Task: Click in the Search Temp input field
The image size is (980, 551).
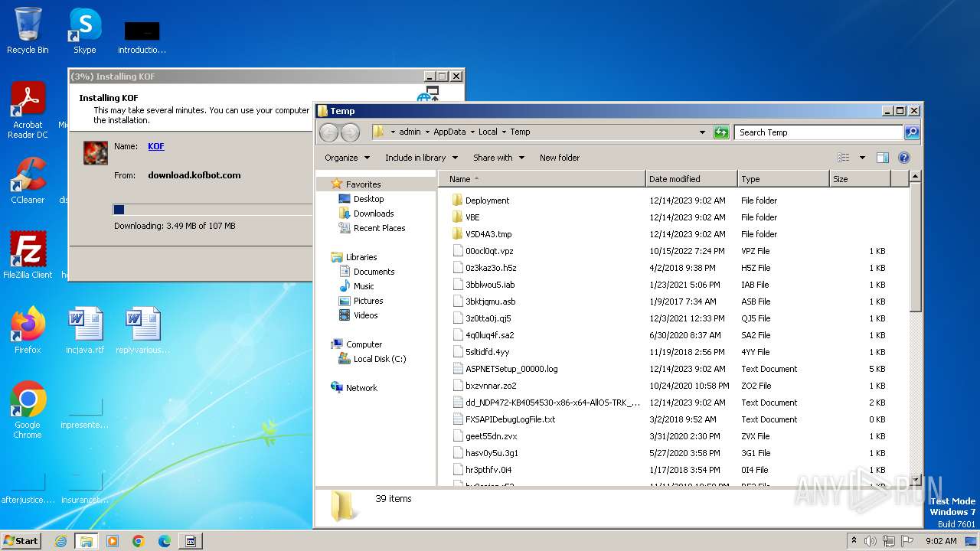Action: 818,132
